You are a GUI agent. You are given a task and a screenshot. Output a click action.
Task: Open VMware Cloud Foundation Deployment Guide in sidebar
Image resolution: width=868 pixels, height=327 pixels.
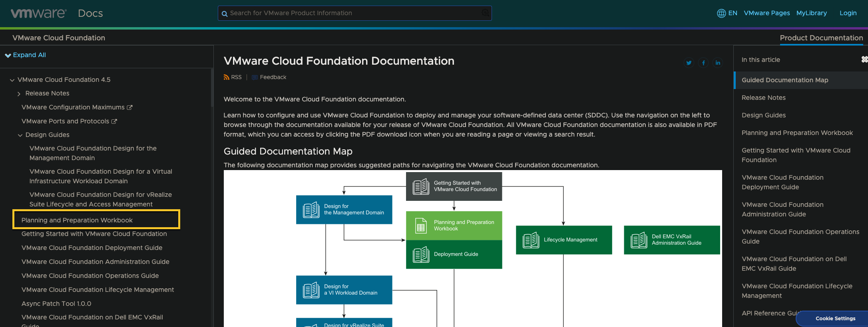click(x=92, y=248)
